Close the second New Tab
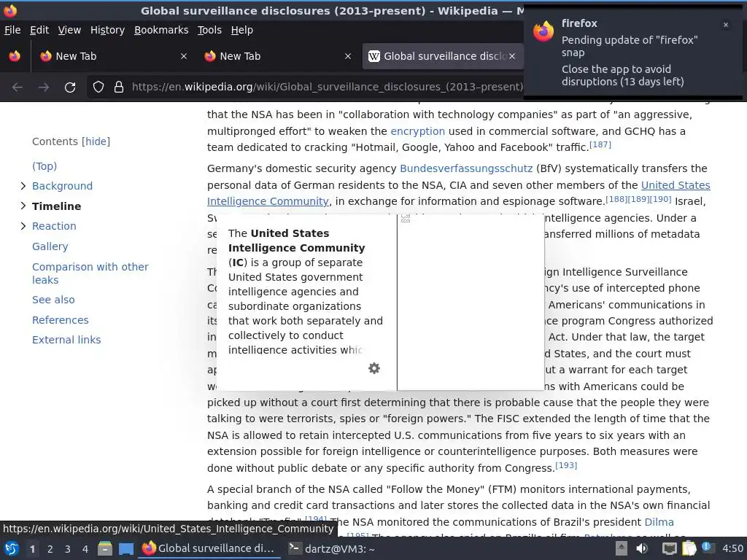This screenshot has width=747, height=560. click(x=348, y=56)
